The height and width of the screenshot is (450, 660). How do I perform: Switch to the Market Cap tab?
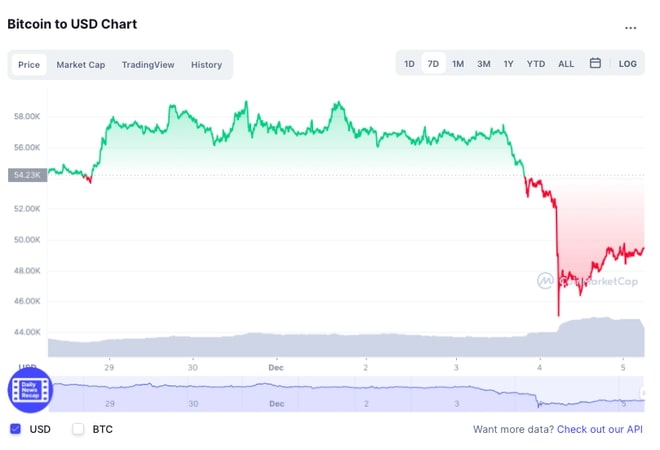81,65
